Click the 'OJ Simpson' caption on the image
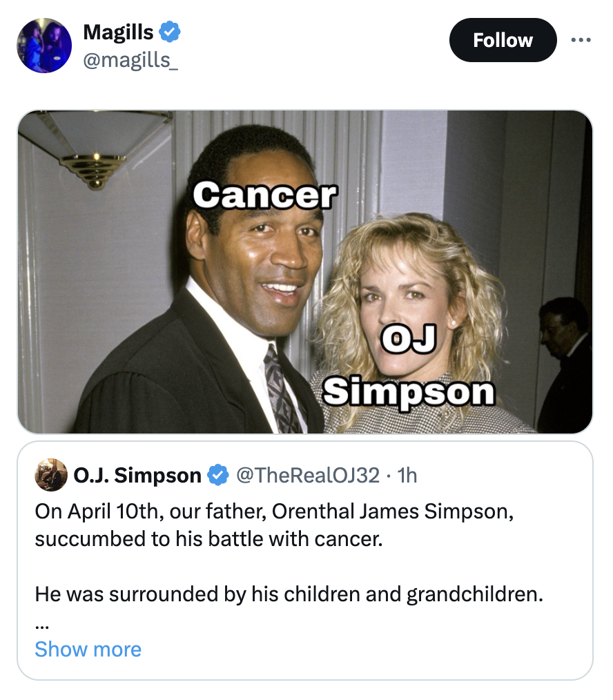This screenshot has height=700, width=613. [409, 366]
